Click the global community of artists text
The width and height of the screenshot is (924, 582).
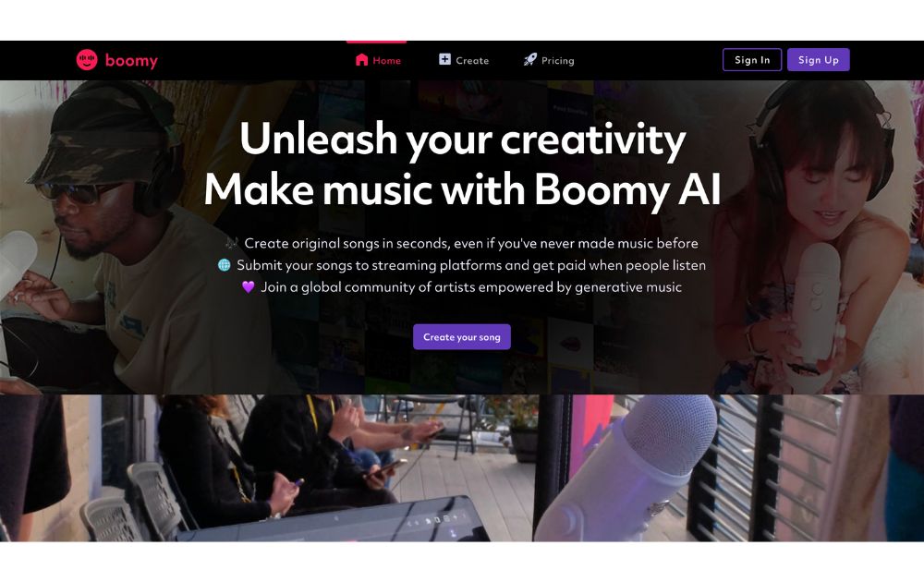(471, 287)
